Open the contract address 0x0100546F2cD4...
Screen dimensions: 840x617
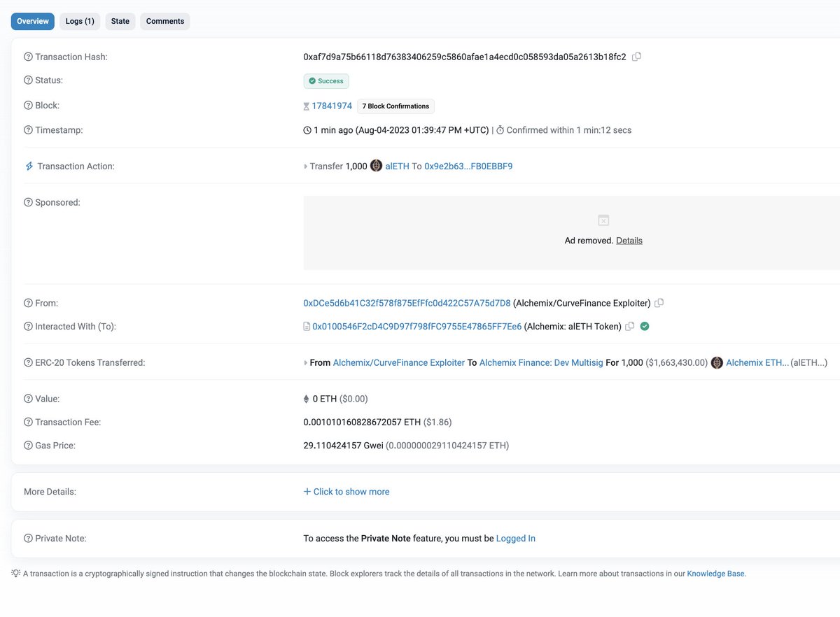coord(416,327)
